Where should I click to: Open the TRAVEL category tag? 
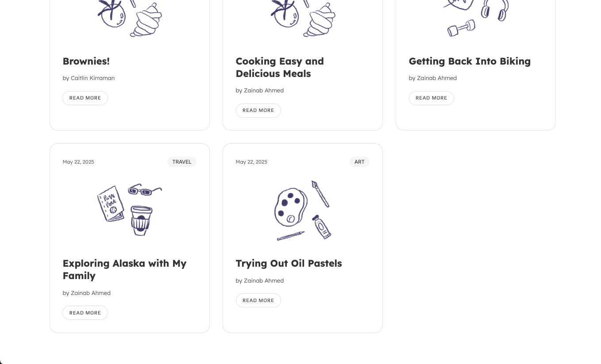coord(181,162)
